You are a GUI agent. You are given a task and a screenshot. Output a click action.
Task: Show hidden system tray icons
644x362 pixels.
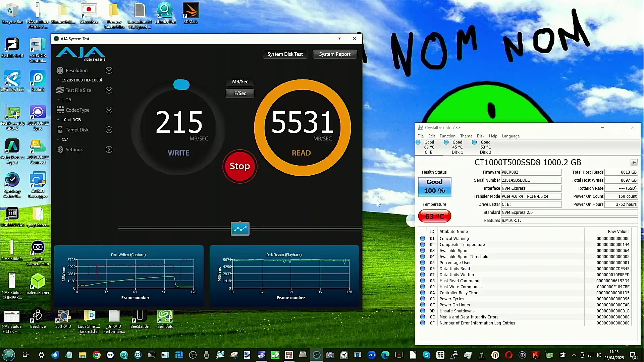click(x=574, y=355)
